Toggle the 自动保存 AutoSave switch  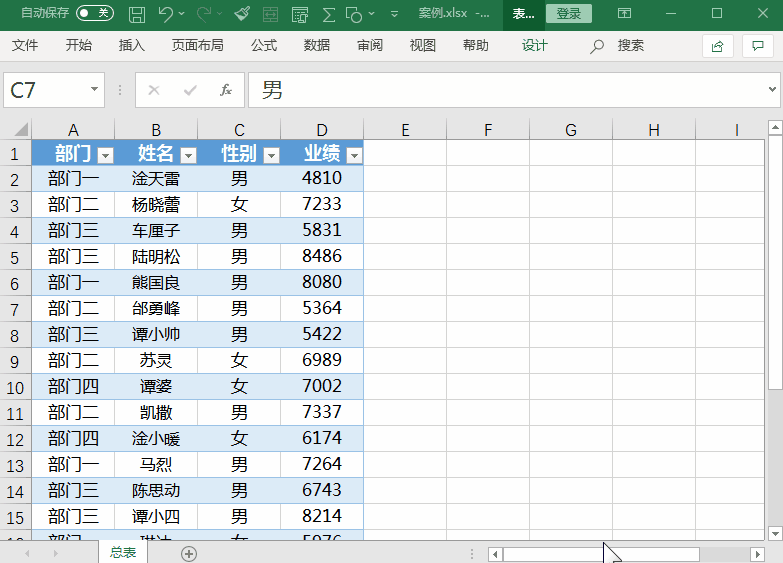(95, 12)
